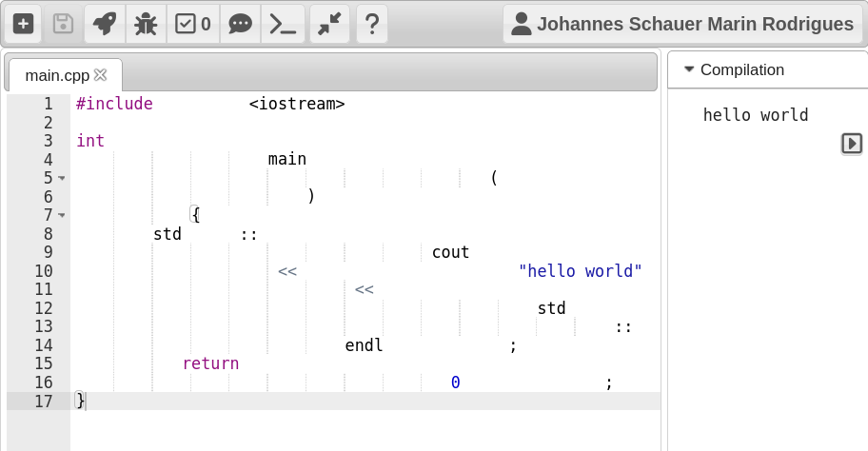Screen dimensions: 868x451
Task: Click the std text on line 8
Action: [x=168, y=234]
